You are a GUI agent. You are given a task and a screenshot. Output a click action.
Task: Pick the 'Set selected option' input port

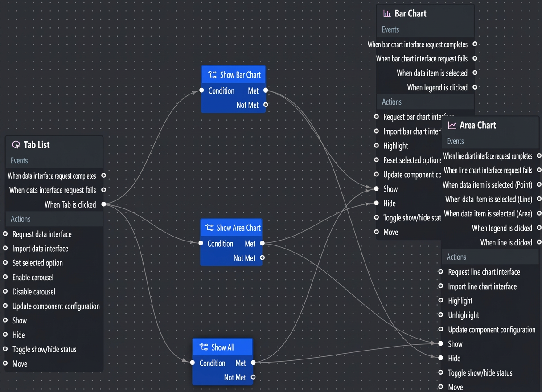tap(5, 263)
